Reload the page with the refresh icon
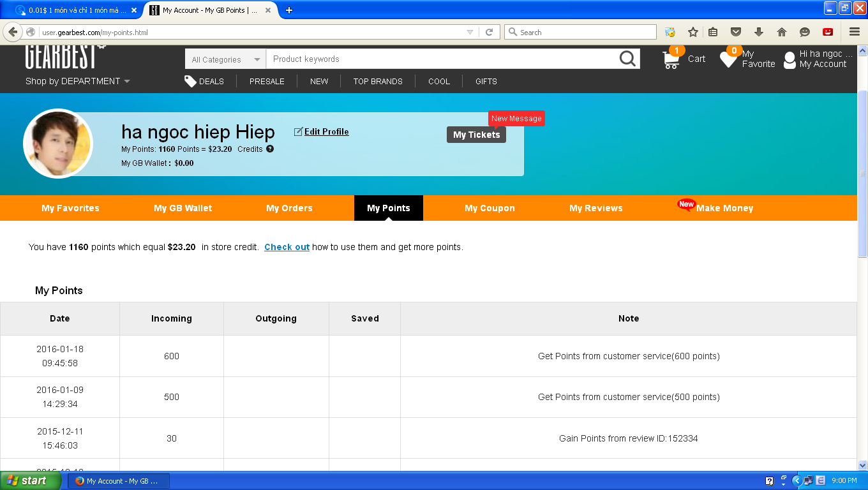The height and width of the screenshot is (490, 868). 490,32
